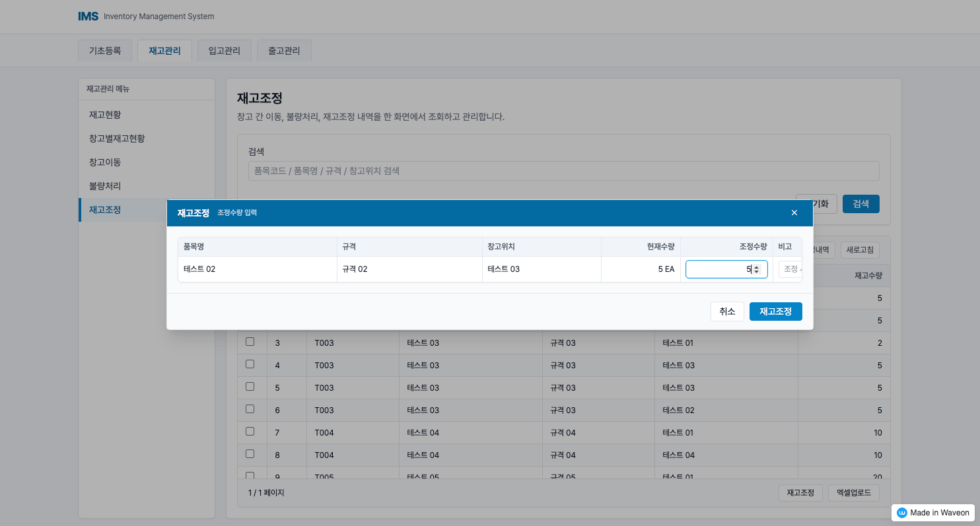980x526 pixels.
Task: Click the Made in Waveon badge icon
Action: pyautogui.click(x=901, y=513)
